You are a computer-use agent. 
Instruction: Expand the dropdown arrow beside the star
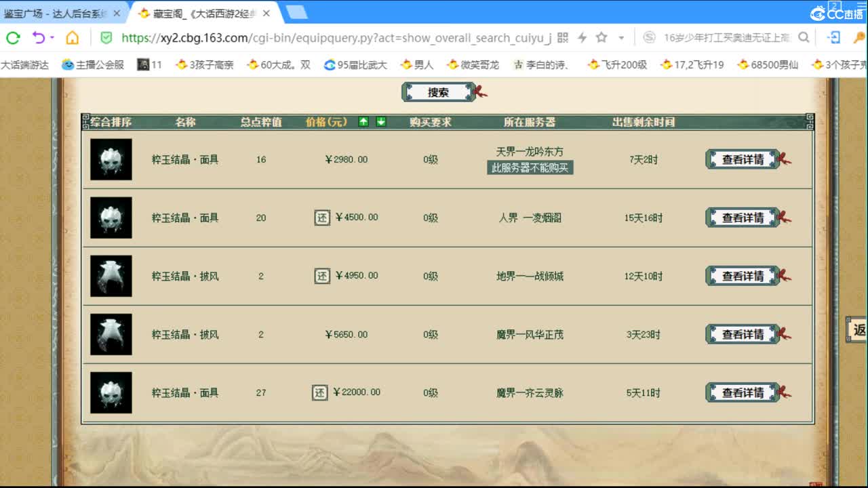pyautogui.click(x=620, y=39)
